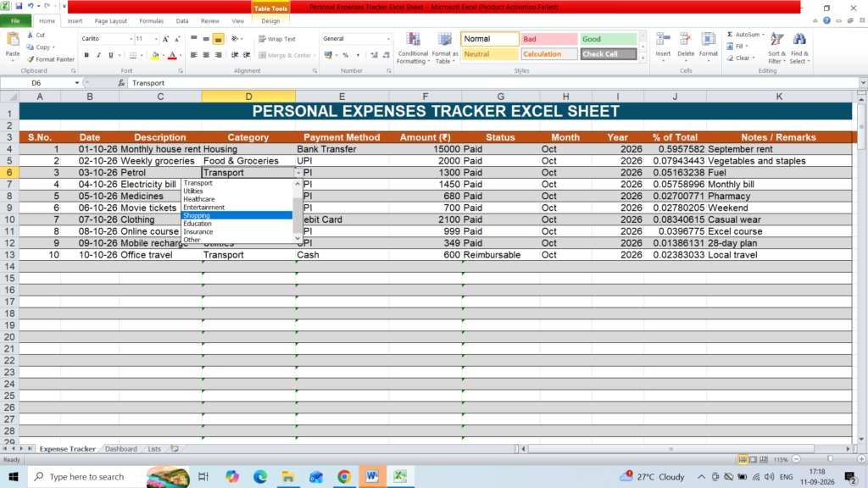Image resolution: width=868 pixels, height=488 pixels.
Task: Open the Name Box dropdown arrow
Action: coord(77,83)
